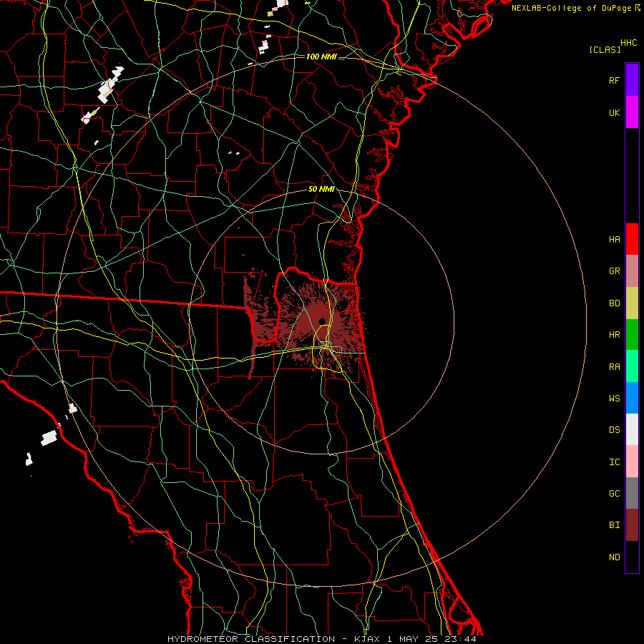
Task: Click the RA legend label
Action: pyautogui.click(x=614, y=367)
